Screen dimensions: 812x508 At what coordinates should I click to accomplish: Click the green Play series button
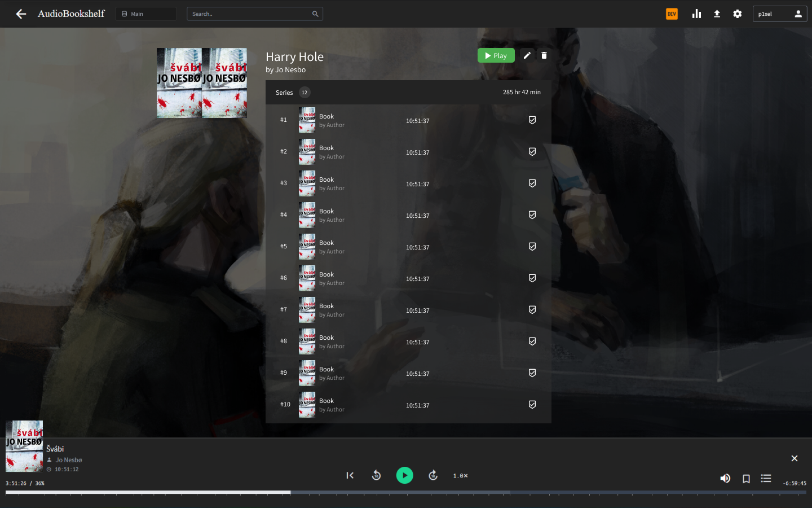click(496, 55)
